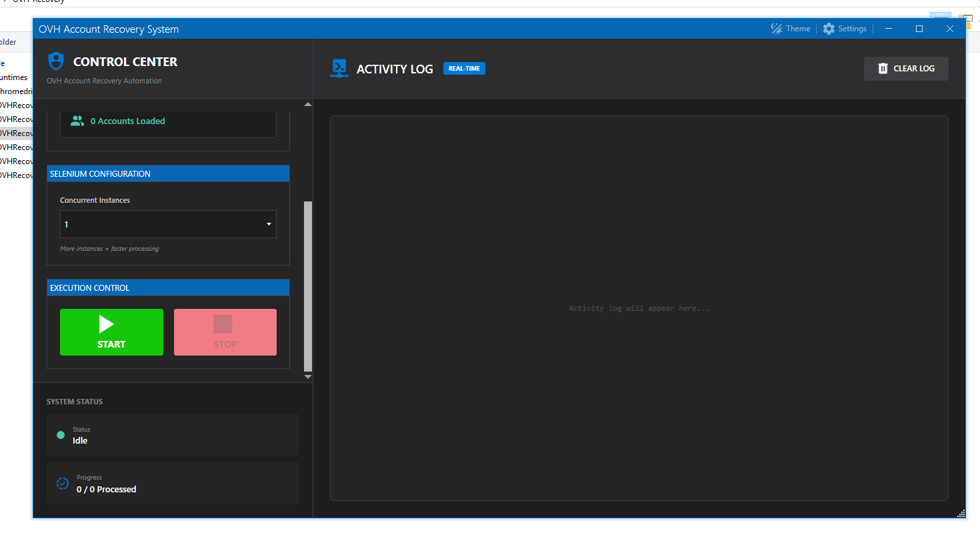Click the Theme label in title bar
This screenshot has width=980, height=533.
[x=798, y=29]
